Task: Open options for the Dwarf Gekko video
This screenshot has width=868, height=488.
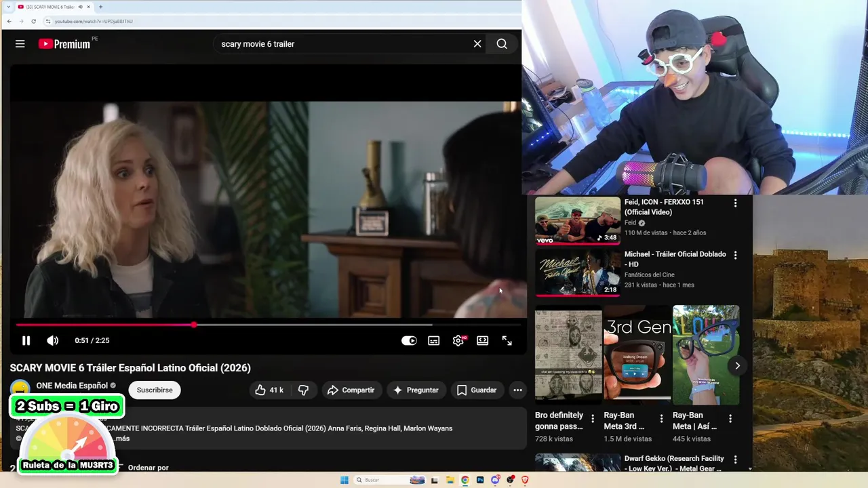Action: [735, 460]
